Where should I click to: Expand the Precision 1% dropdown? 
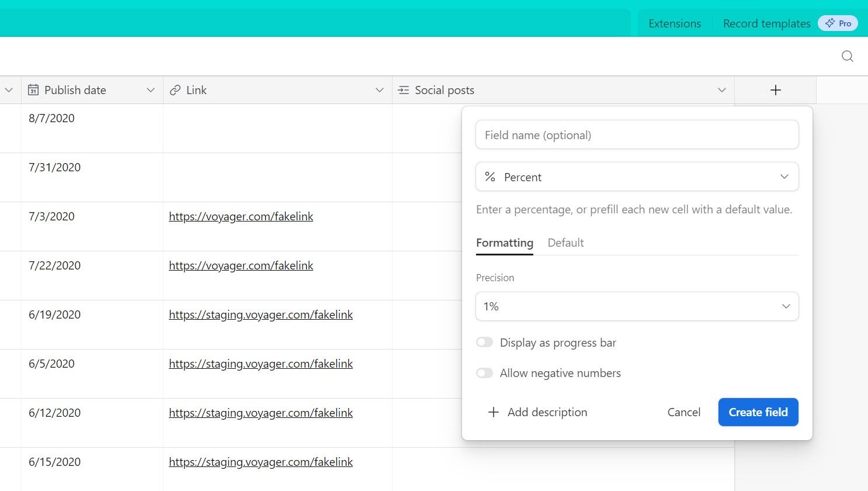[x=637, y=306]
